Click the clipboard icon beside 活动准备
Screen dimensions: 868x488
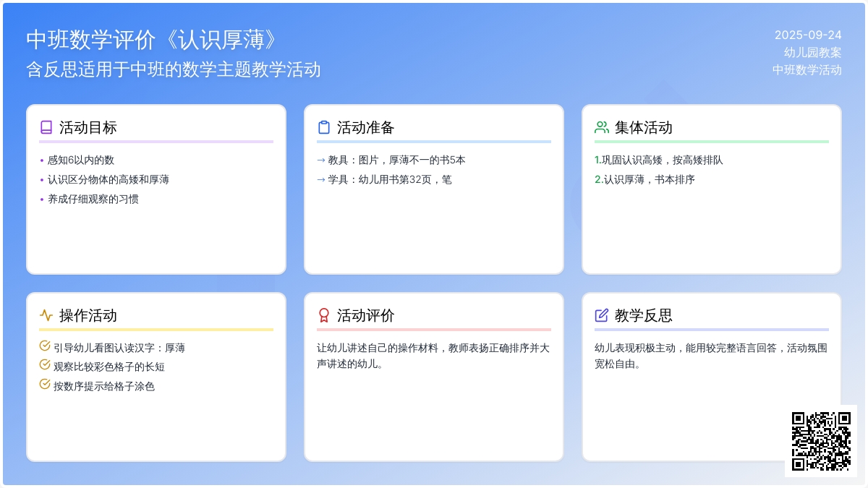324,127
